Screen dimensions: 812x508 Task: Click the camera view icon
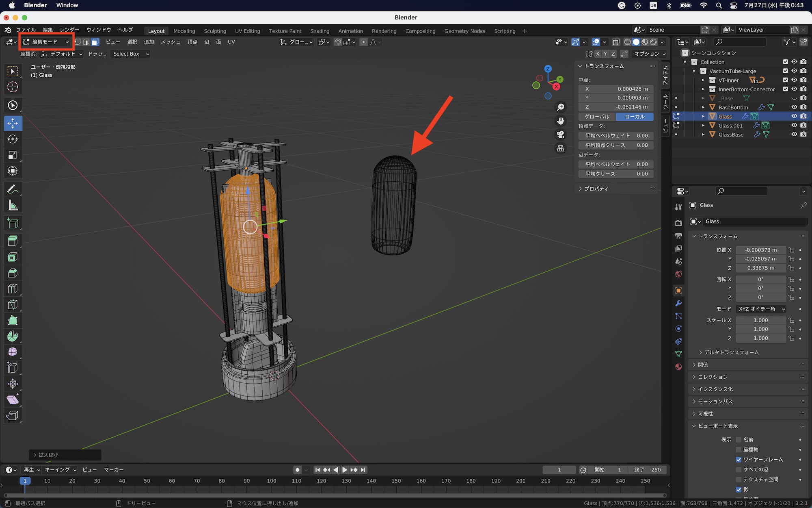point(561,135)
